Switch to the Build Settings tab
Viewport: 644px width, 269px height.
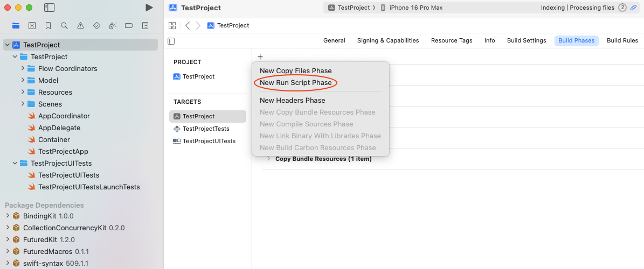pos(526,41)
